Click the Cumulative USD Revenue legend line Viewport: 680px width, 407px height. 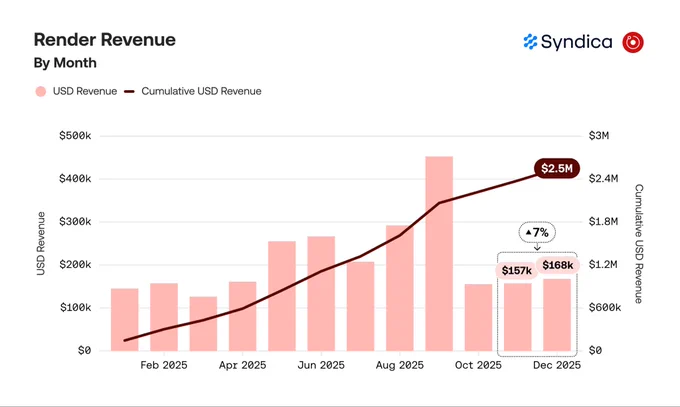[129, 92]
